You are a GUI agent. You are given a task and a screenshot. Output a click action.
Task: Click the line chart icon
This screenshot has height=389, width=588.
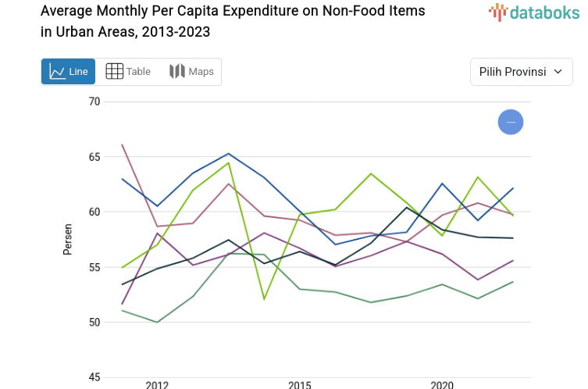click(57, 72)
